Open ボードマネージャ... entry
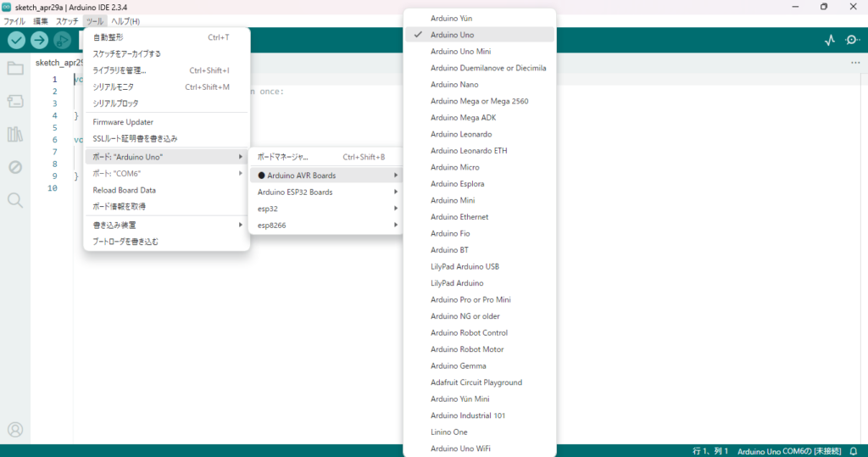The width and height of the screenshot is (868, 457). click(326, 157)
